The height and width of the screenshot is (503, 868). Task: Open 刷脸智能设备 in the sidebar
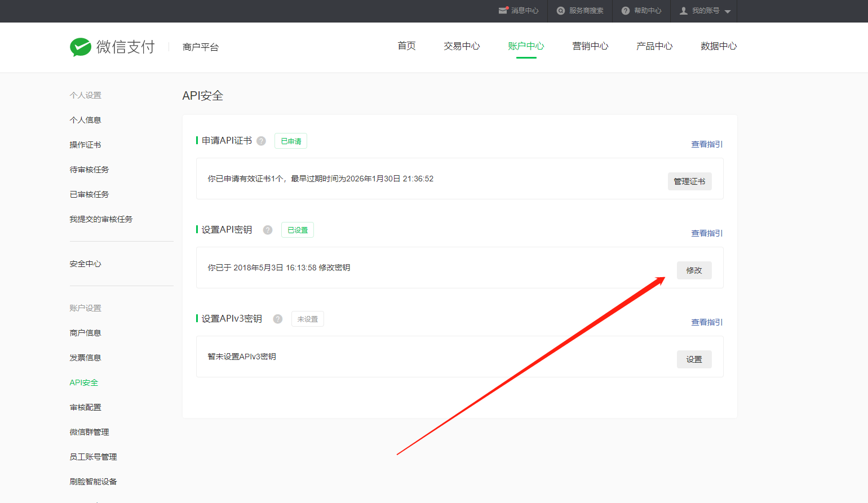(94, 482)
